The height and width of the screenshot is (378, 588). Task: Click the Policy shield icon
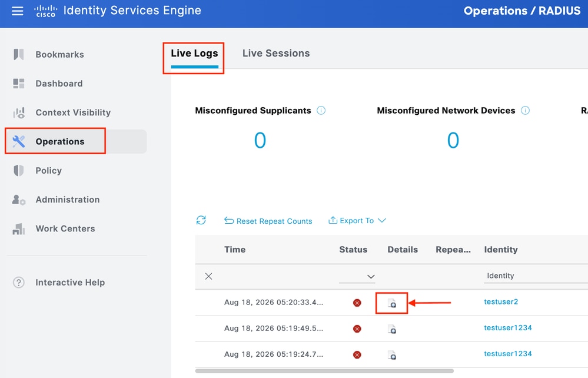click(x=18, y=170)
